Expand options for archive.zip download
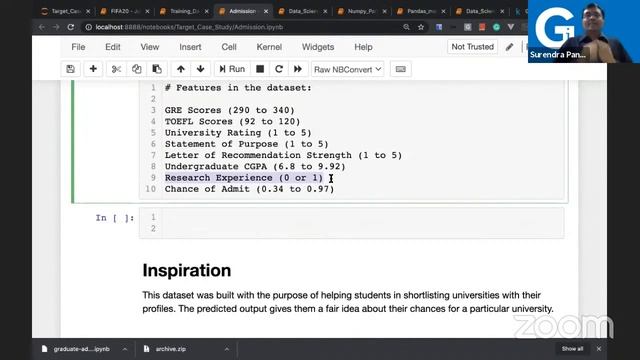Screen dimensions: 640x360 [x=227, y=349]
